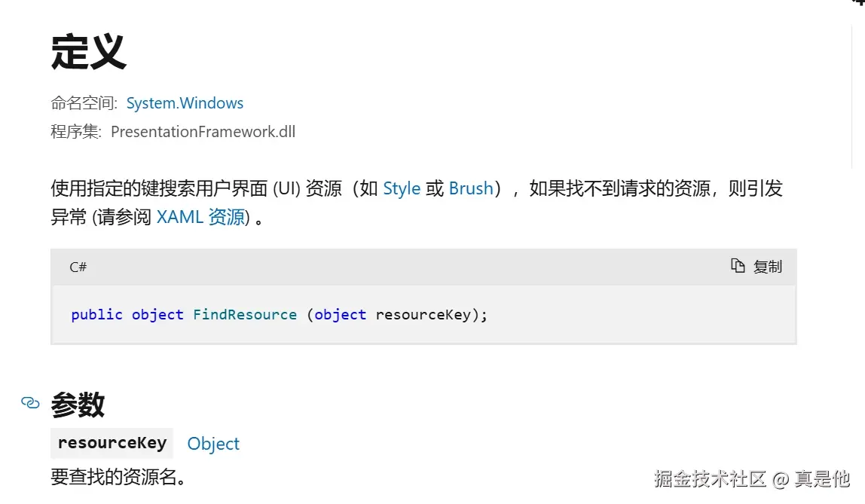Screen dimensions: 865x504
Task: Click the 定义 heading
Action: pyautogui.click(x=89, y=52)
